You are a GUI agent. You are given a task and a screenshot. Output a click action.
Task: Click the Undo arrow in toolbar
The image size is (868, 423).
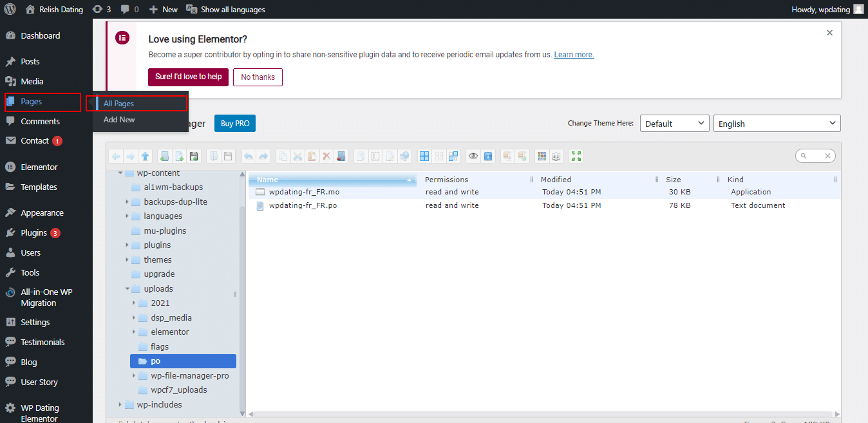pos(248,156)
